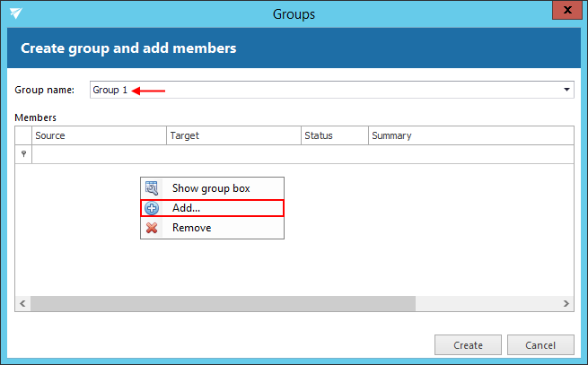Sort by the Target column header
This screenshot has height=365, width=588.
tap(233, 135)
